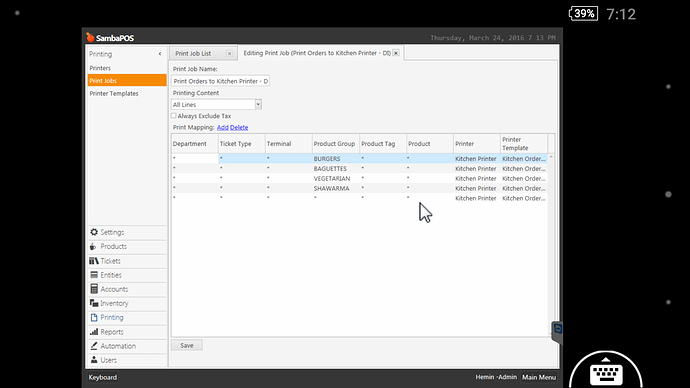Click the Product Tag column header
The height and width of the screenshot is (388, 690).
coord(383,144)
